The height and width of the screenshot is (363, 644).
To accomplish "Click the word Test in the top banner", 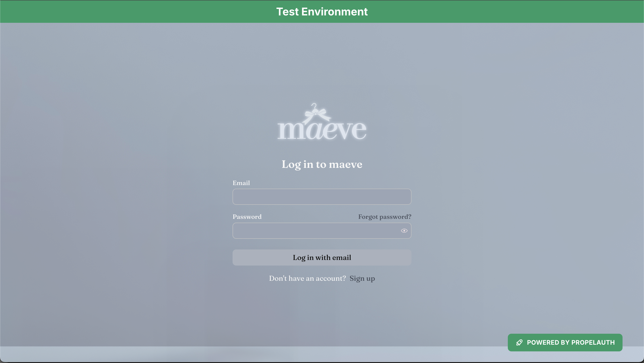I will coord(287,11).
